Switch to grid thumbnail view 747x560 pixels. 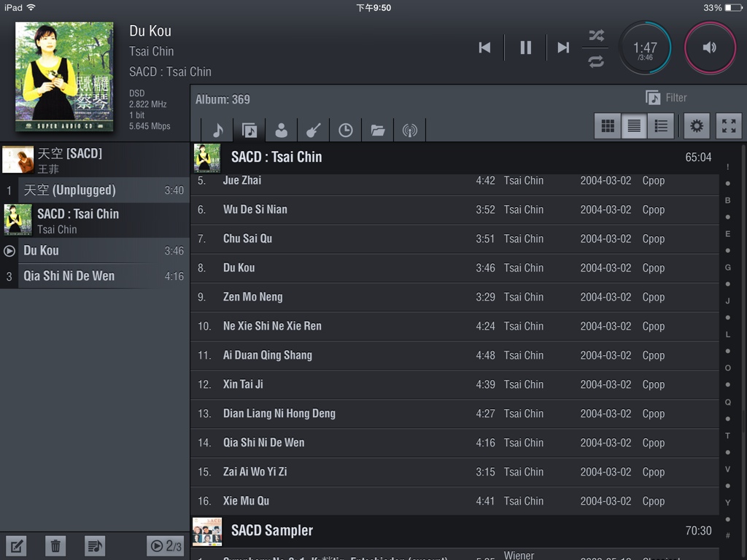[x=608, y=126]
